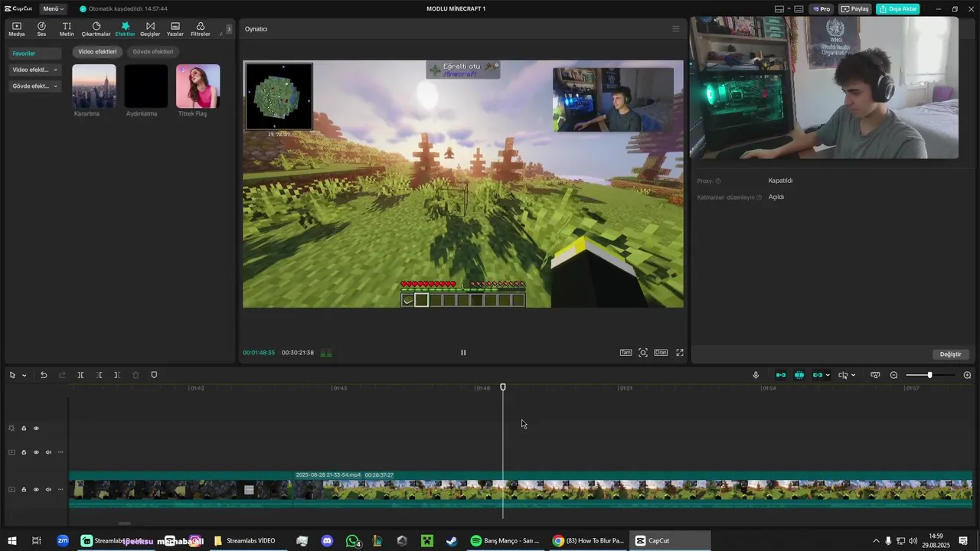Select the Favoriler category
The width and height of the screenshot is (980, 551).
(x=34, y=54)
